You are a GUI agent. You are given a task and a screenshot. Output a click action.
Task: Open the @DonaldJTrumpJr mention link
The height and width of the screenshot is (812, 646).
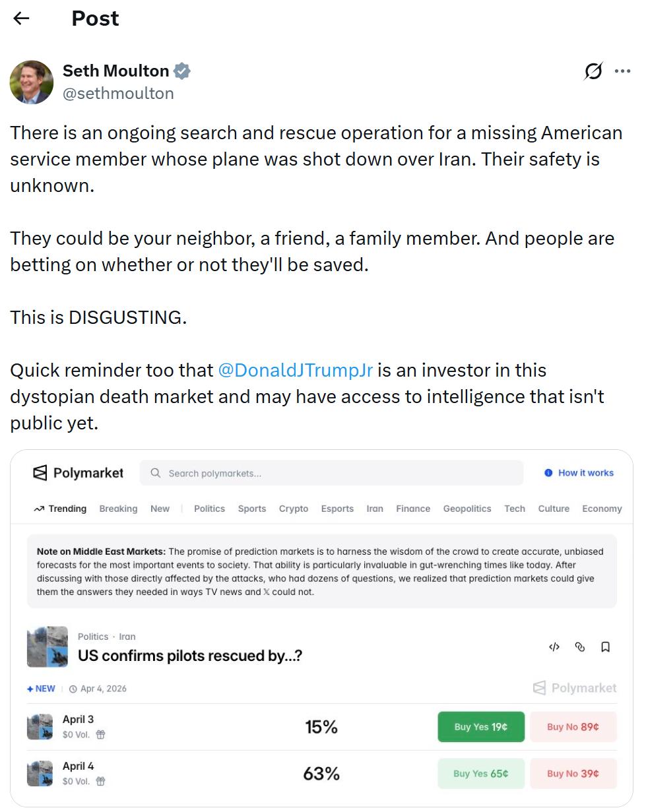point(295,370)
